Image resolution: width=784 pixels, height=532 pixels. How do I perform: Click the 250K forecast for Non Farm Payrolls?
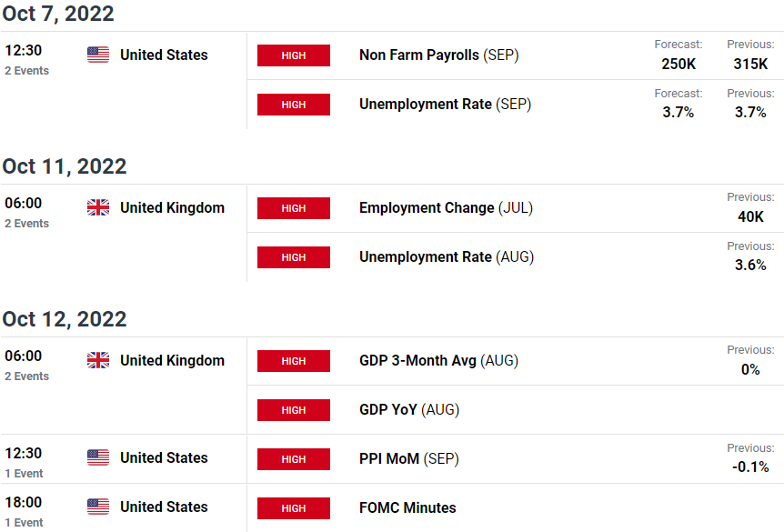point(678,64)
